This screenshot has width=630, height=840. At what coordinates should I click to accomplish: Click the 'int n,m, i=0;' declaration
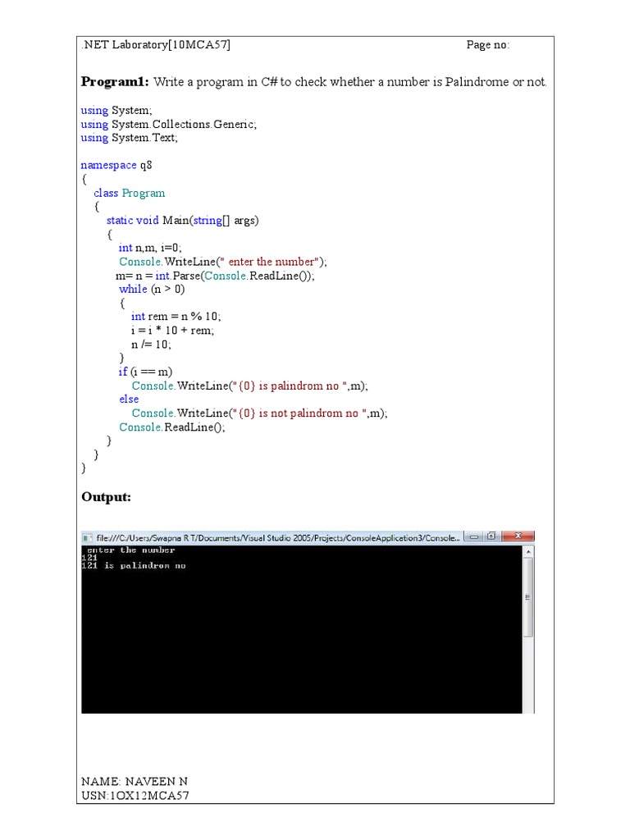pyautogui.click(x=151, y=248)
